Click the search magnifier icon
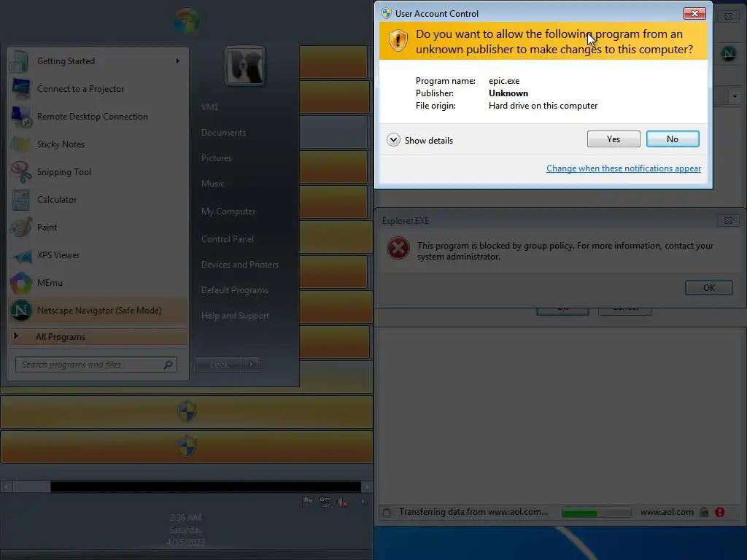Screen dimensions: 747x560 pyautogui.click(x=168, y=365)
